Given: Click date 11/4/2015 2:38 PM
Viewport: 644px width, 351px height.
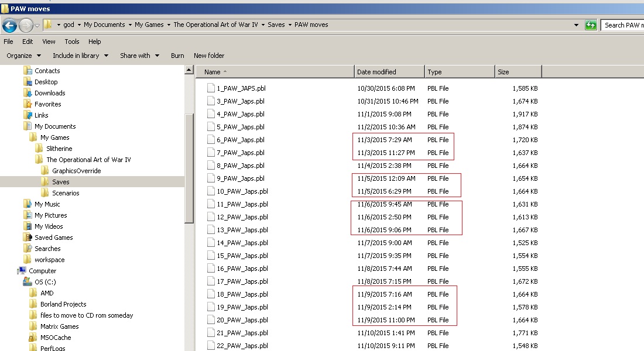Looking at the screenshot, I should tap(384, 166).
